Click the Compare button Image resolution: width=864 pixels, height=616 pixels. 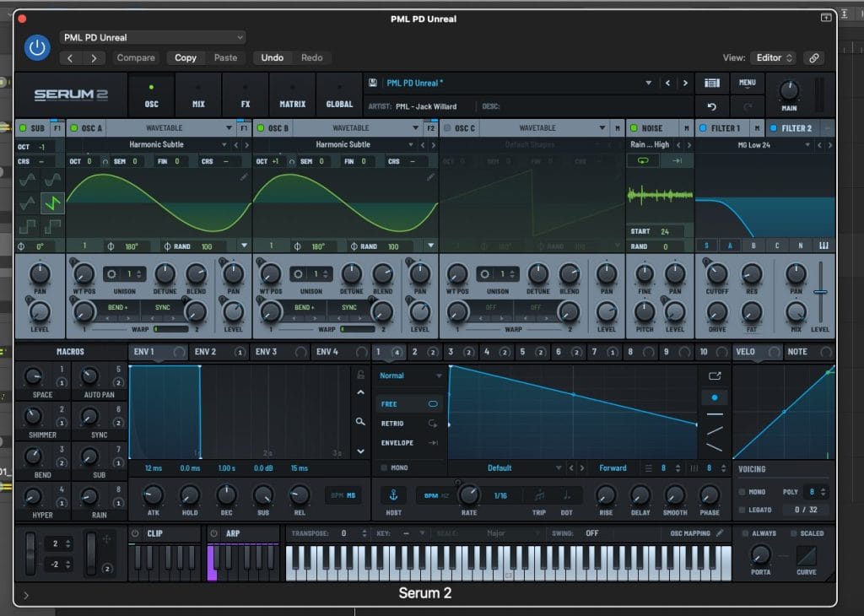[x=136, y=58]
